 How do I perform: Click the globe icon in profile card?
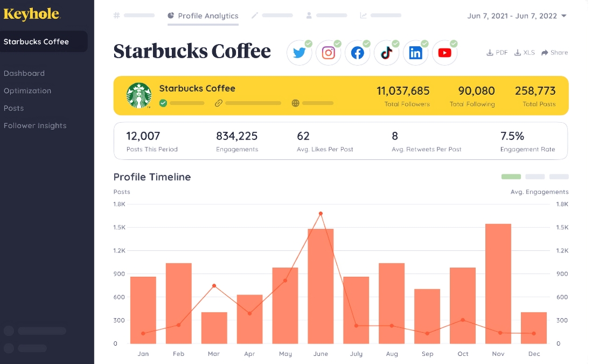[295, 103]
